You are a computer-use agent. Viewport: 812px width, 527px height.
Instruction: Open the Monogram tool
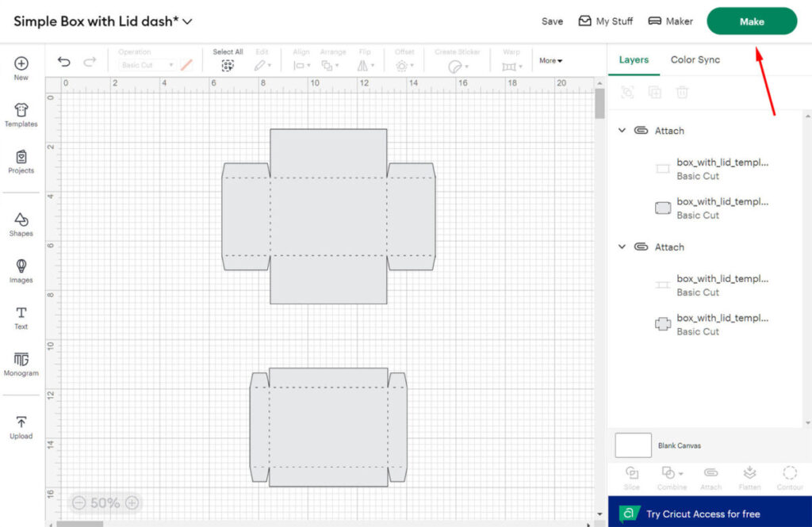tap(21, 363)
